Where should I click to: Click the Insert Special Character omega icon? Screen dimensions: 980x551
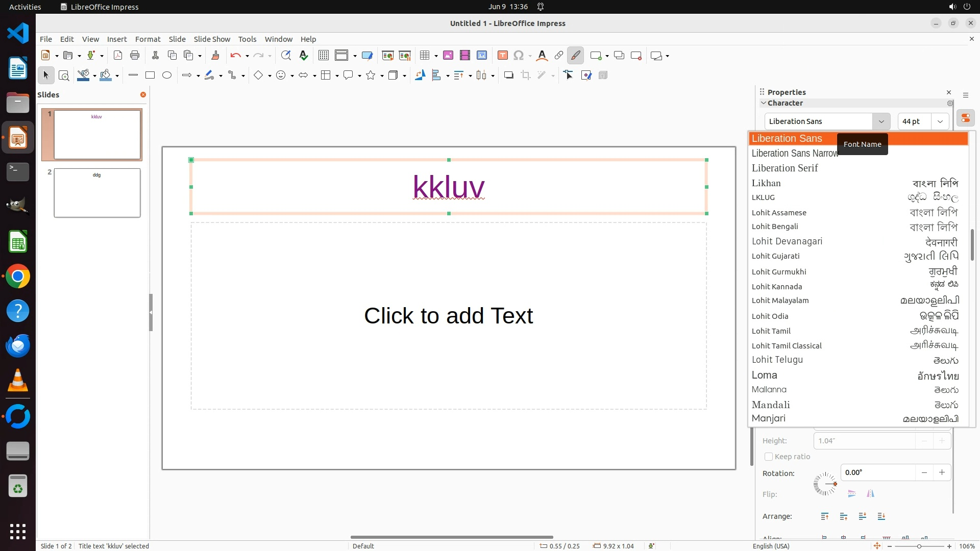point(519,56)
